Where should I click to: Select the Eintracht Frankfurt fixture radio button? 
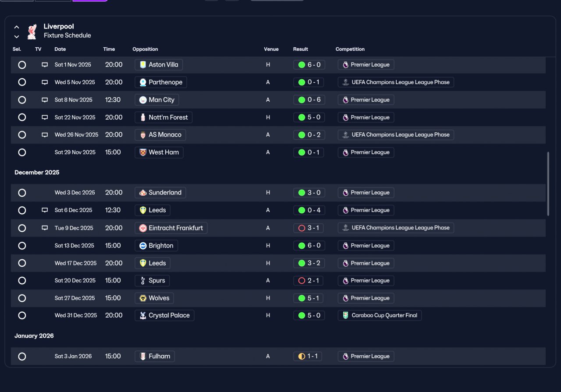pos(22,228)
